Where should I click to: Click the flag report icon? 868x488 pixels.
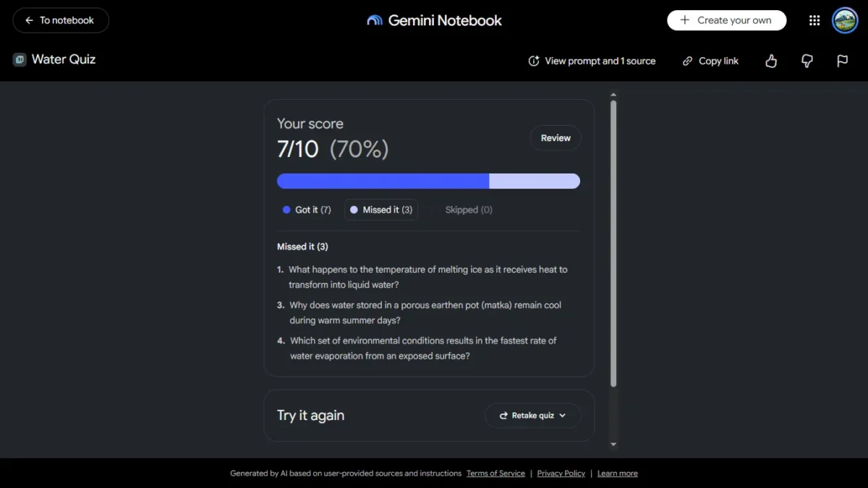point(843,61)
